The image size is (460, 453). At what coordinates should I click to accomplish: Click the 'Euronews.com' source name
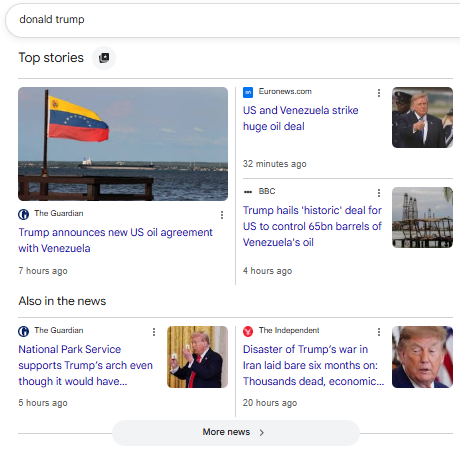point(285,91)
